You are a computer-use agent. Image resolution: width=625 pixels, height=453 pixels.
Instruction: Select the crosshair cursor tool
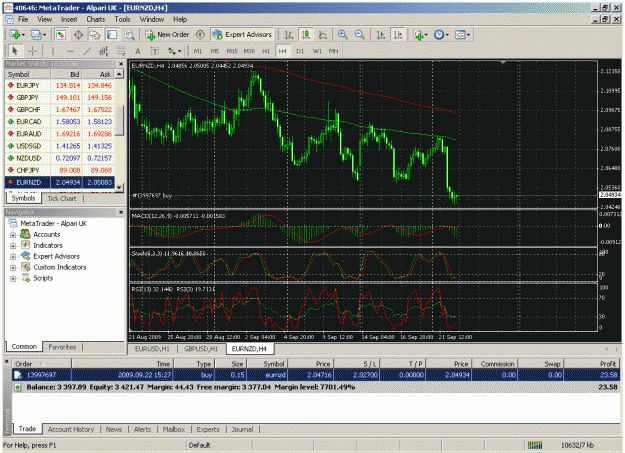(x=32, y=51)
